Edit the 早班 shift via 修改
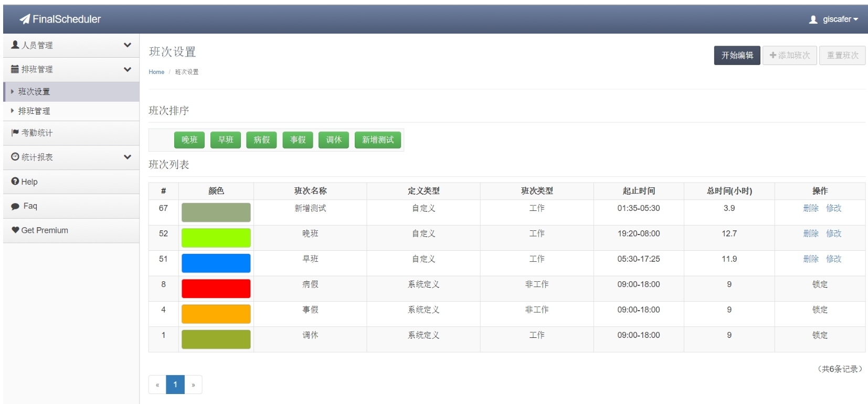 pyautogui.click(x=833, y=259)
